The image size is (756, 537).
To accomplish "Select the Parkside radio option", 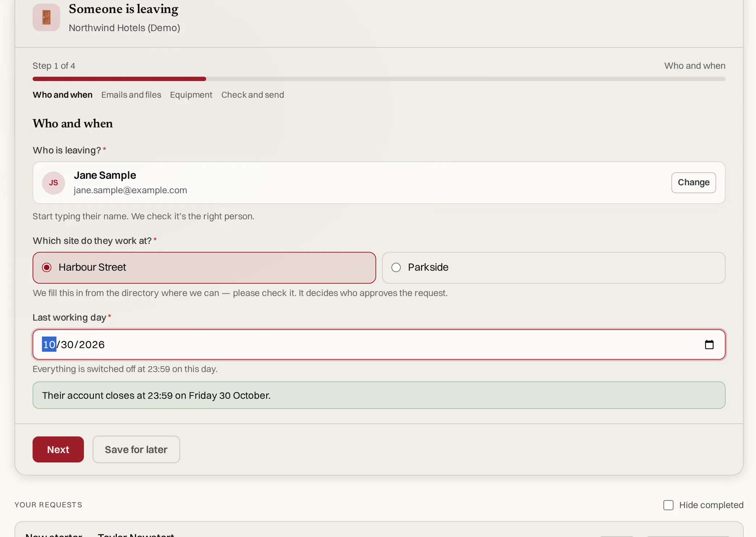I will (x=553, y=267).
